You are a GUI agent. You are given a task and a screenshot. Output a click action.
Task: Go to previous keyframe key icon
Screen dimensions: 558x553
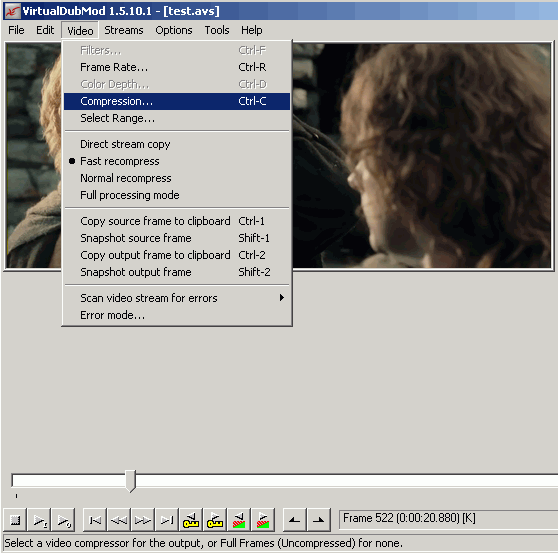click(x=191, y=520)
